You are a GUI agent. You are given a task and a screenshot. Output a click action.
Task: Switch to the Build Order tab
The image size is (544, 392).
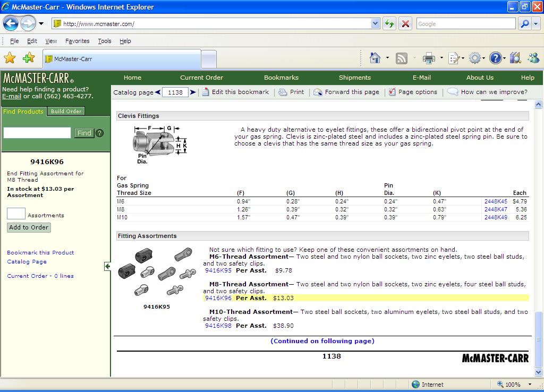point(66,112)
